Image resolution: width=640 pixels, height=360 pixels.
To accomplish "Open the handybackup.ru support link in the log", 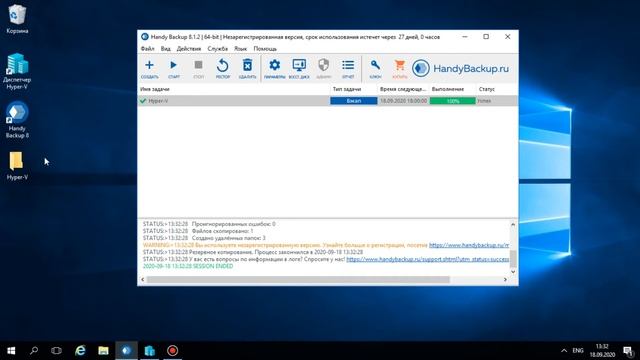I will point(428,259).
